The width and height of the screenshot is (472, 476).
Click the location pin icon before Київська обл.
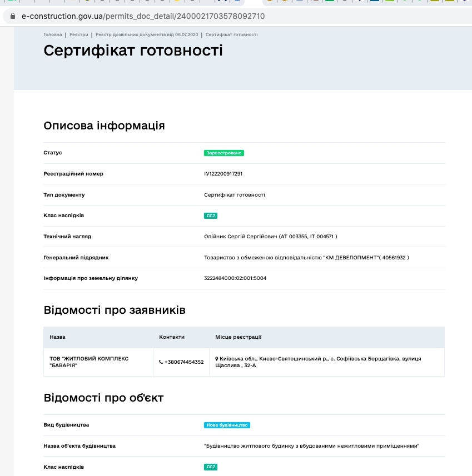pos(217,358)
